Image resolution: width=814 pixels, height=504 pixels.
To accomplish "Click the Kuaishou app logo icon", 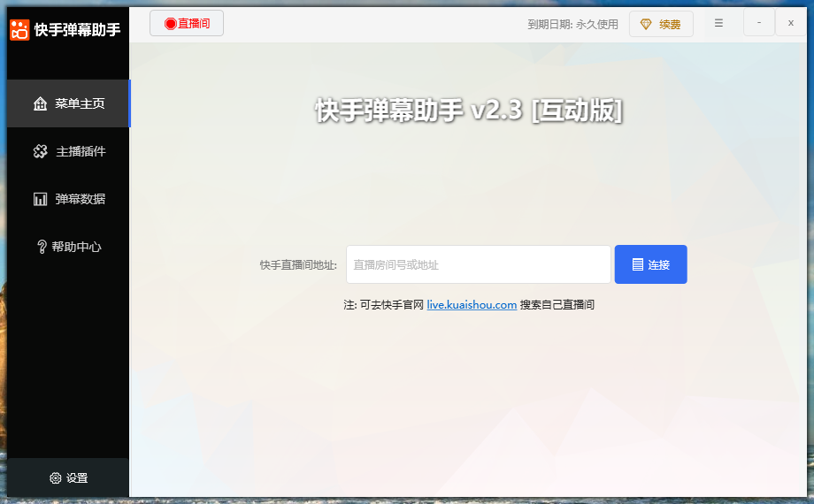I will [x=19, y=30].
